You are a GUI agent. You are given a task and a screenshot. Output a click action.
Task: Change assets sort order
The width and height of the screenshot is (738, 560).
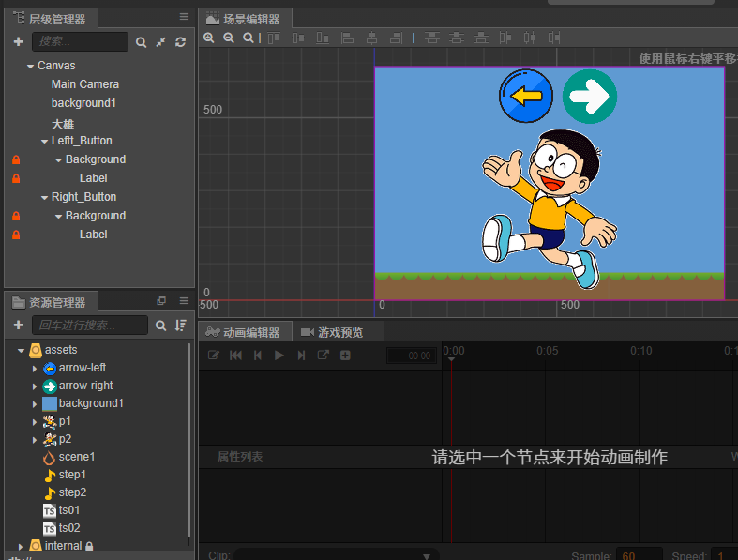[181, 325]
